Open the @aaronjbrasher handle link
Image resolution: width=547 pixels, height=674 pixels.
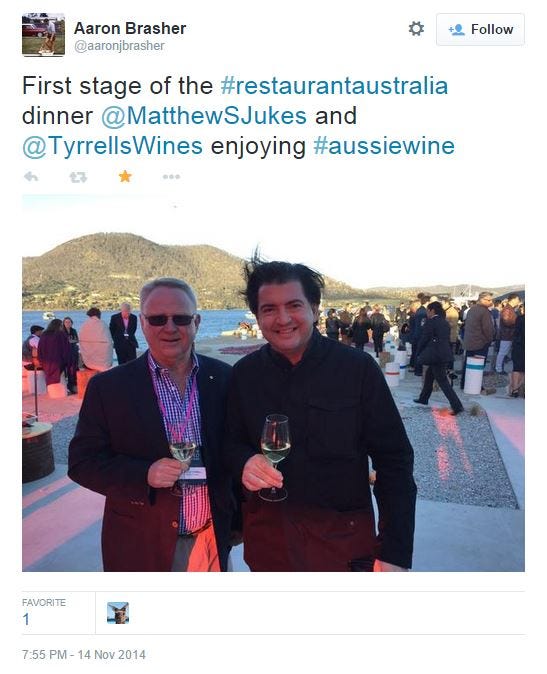click(119, 46)
